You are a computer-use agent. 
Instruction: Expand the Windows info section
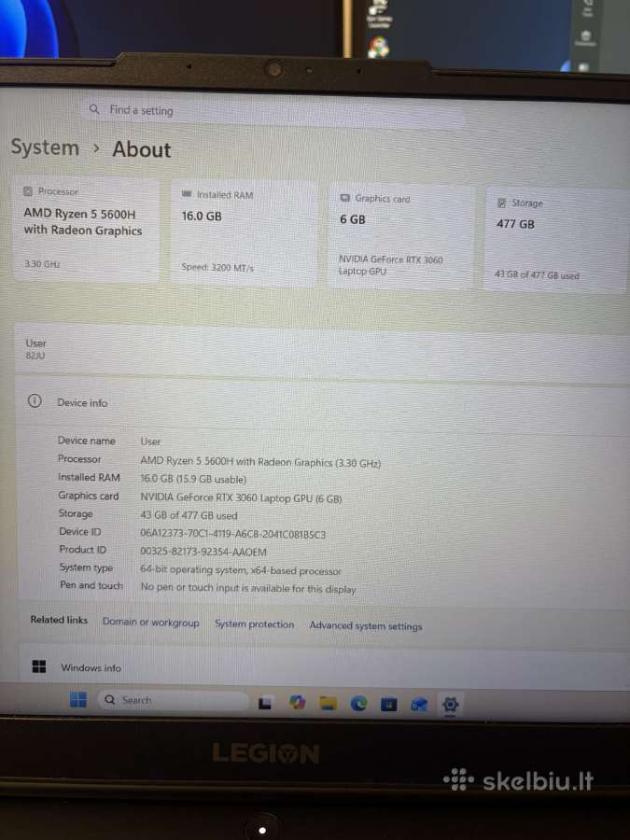tap(325, 665)
